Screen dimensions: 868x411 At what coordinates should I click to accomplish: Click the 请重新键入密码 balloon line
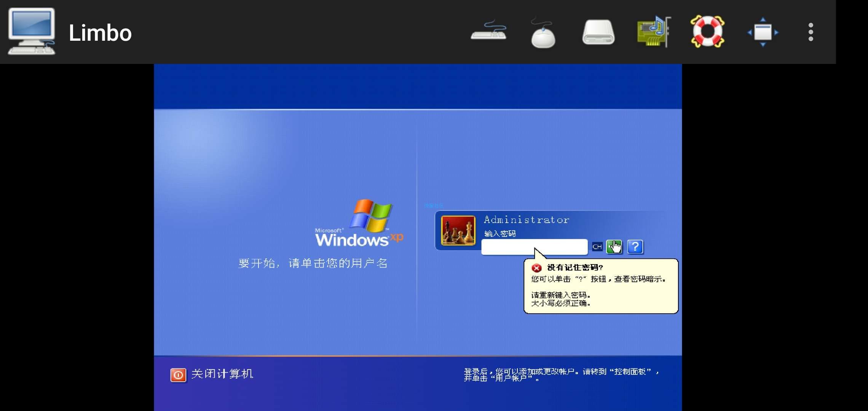coord(561,295)
